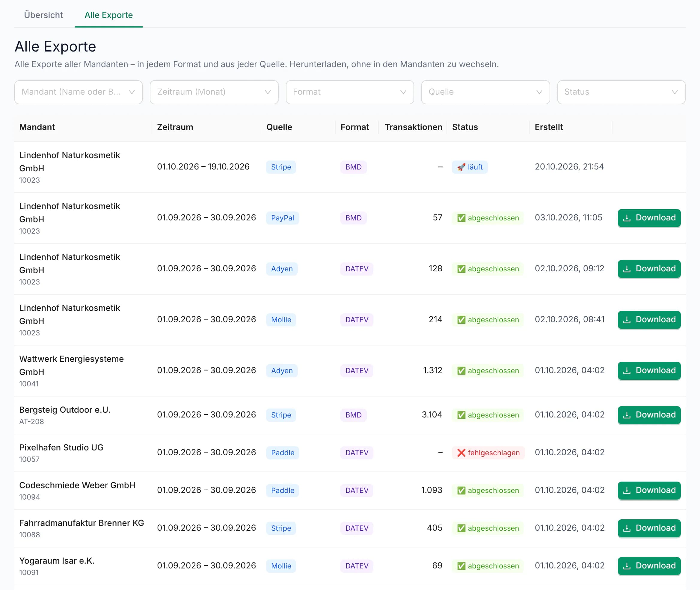
Task: Click the DATEV tag in Wattwerk row
Action: tap(357, 370)
